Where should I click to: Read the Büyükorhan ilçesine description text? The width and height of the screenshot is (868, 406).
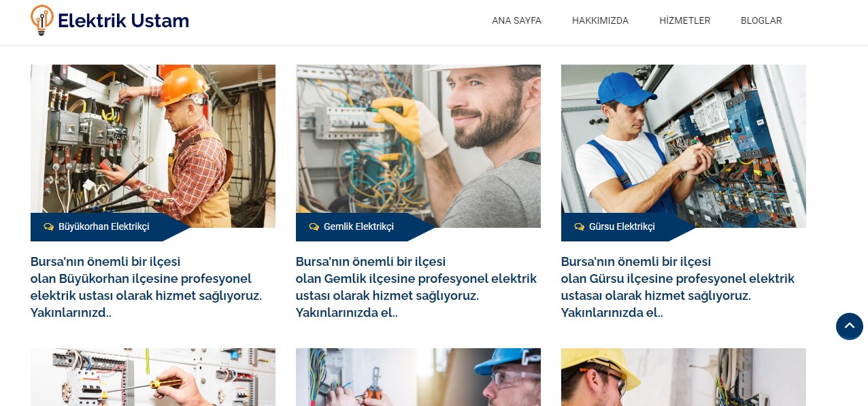pyautogui.click(x=146, y=287)
